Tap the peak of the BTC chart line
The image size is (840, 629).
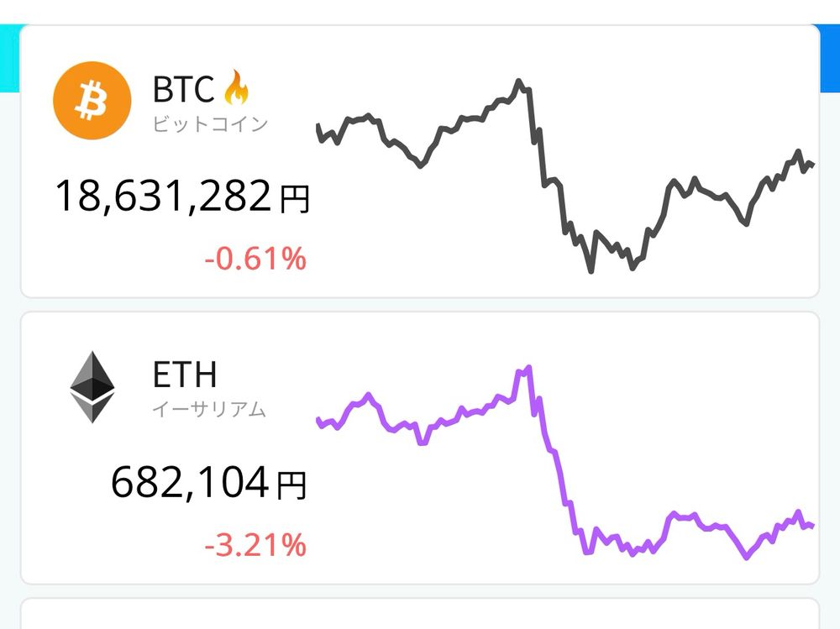(x=518, y=81)
